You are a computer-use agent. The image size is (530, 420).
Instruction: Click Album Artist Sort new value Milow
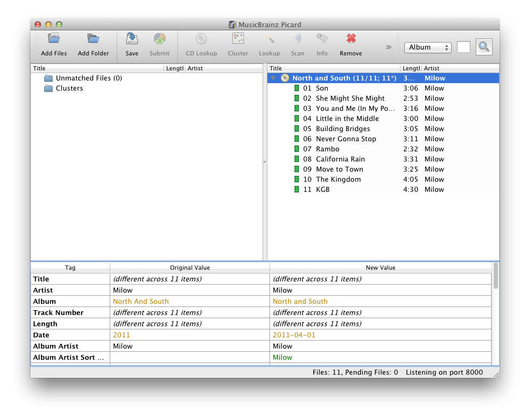pyautogui.click(x=282, y=358)
